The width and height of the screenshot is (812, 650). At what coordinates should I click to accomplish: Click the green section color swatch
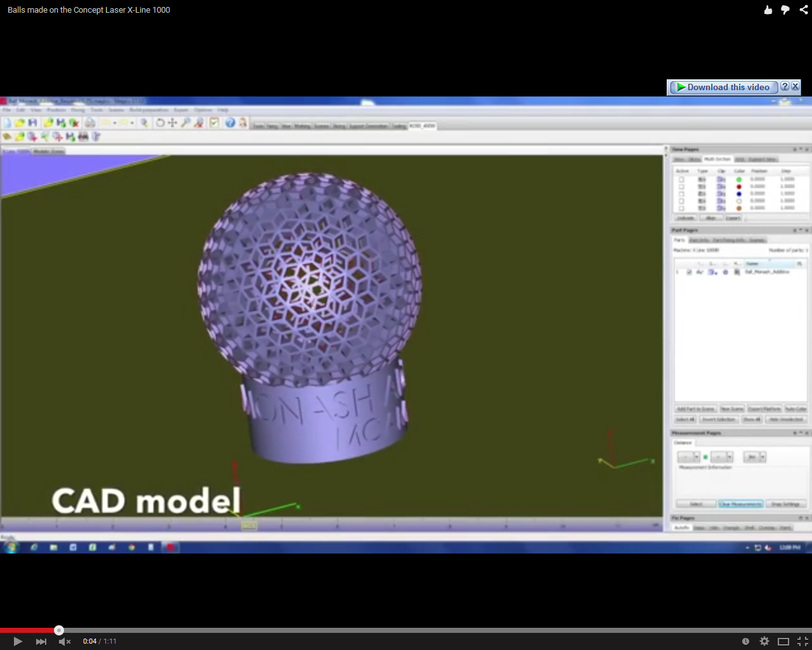click(x=739, y=180)
